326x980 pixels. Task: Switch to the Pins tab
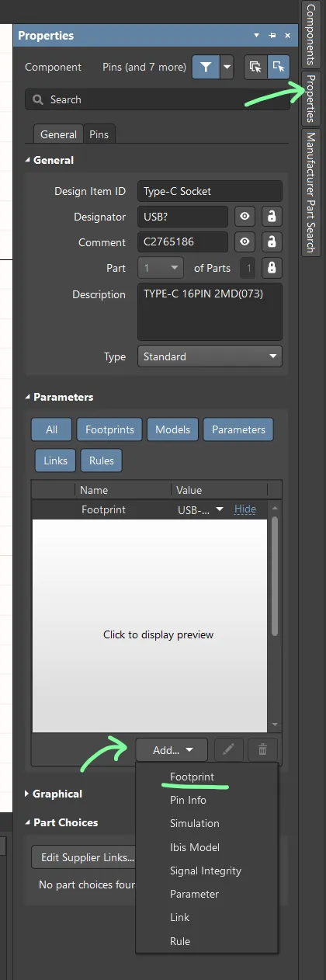click(99, 134)
